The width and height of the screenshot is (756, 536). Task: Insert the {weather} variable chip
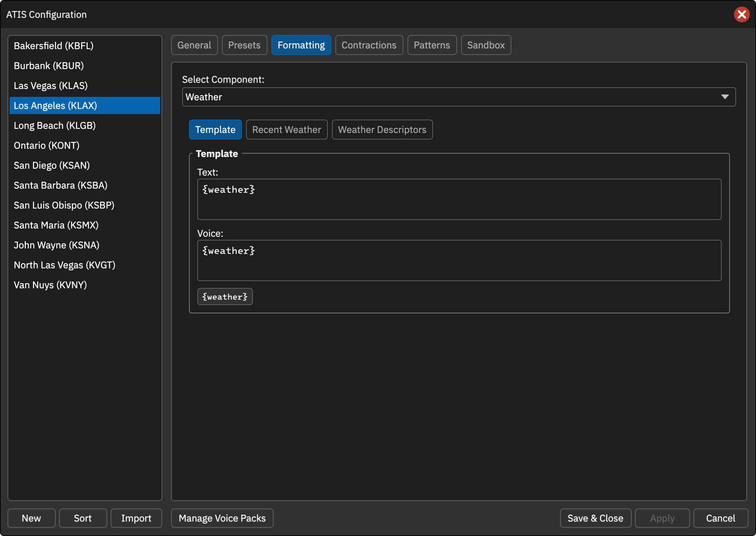tap(225, 297)
